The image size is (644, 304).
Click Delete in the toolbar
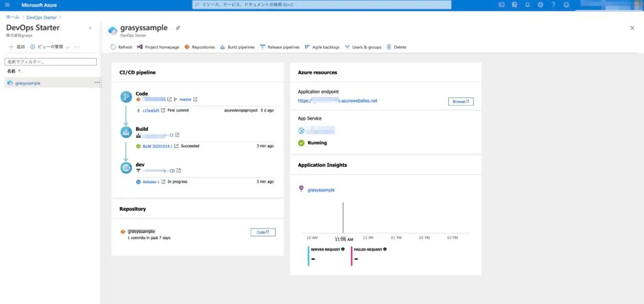coord(396,47)
